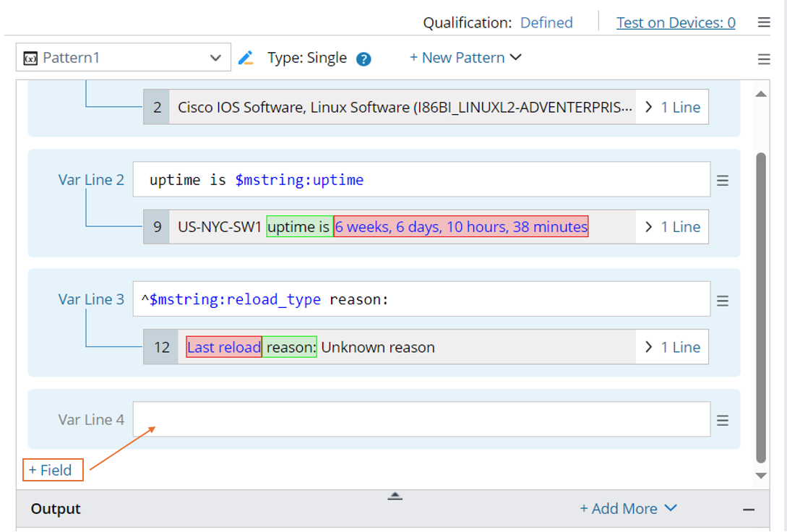Click the Defined qualification link

(546, 22)
